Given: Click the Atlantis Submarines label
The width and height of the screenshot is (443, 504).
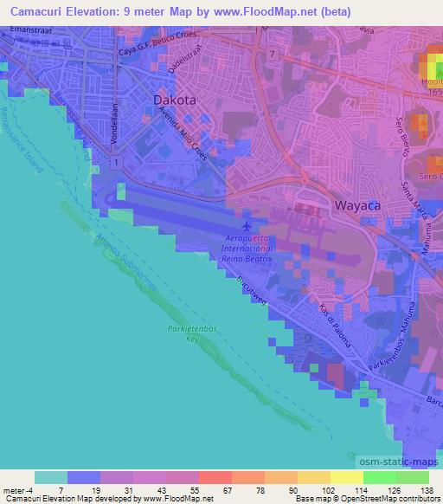Looking at the screenshot, I should tap(126, 262).
